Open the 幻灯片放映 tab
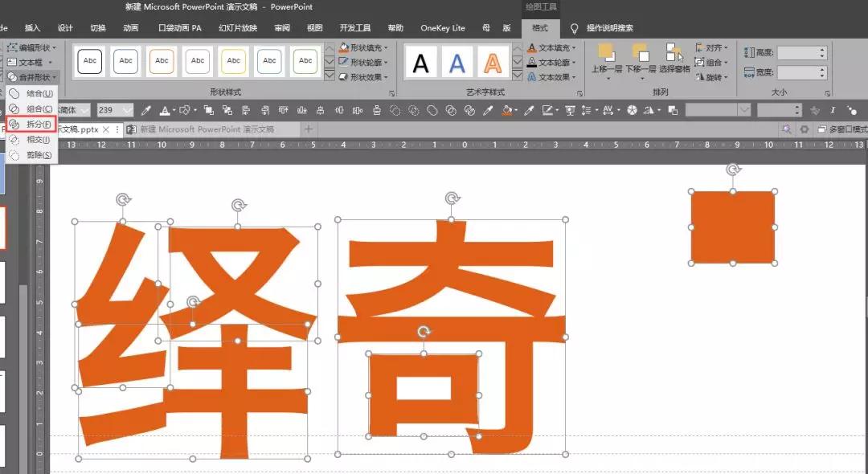Image resolution: width=868 pixels, height=474 pixels. (x=238, y=27)
